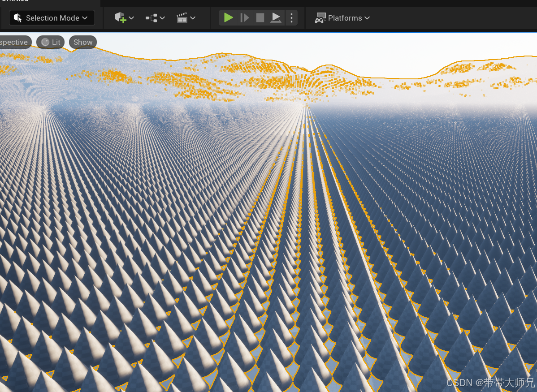This screenshot has height=392, width=537.
Task: Open the Platforms dropdown
Action: 342,18
